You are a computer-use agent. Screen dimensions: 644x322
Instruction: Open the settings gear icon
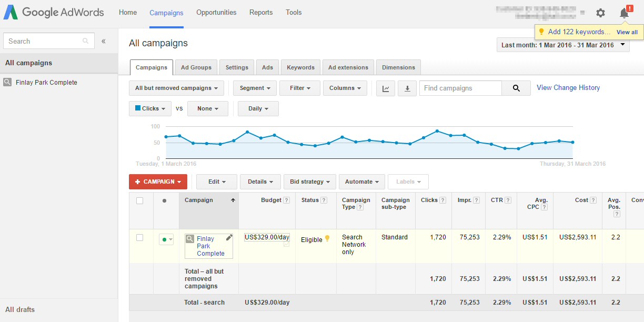[600, 13]
